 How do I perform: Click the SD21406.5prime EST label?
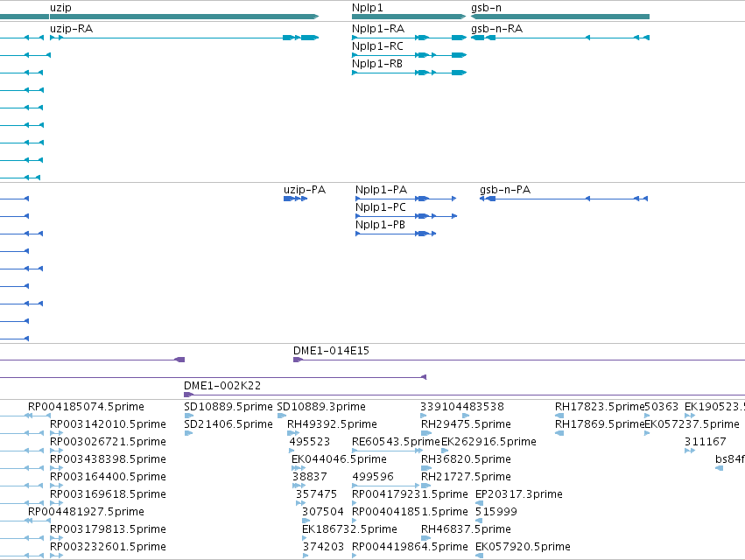[228, 424]
